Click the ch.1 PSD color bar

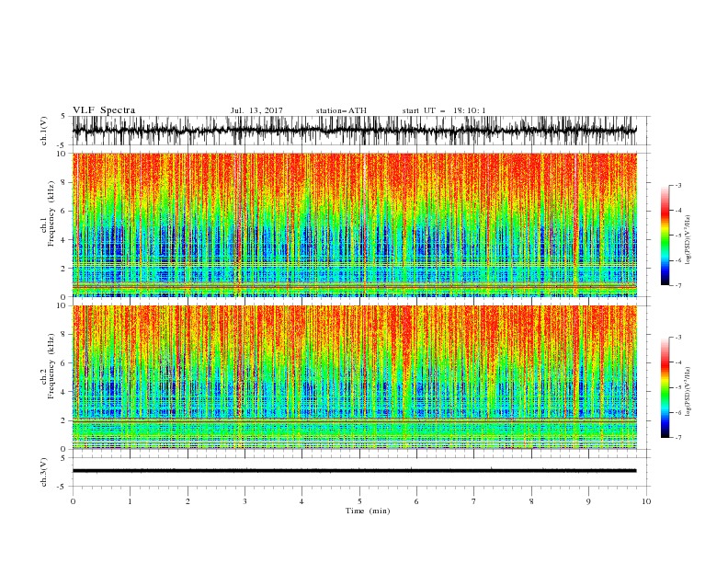coord(665,236)
